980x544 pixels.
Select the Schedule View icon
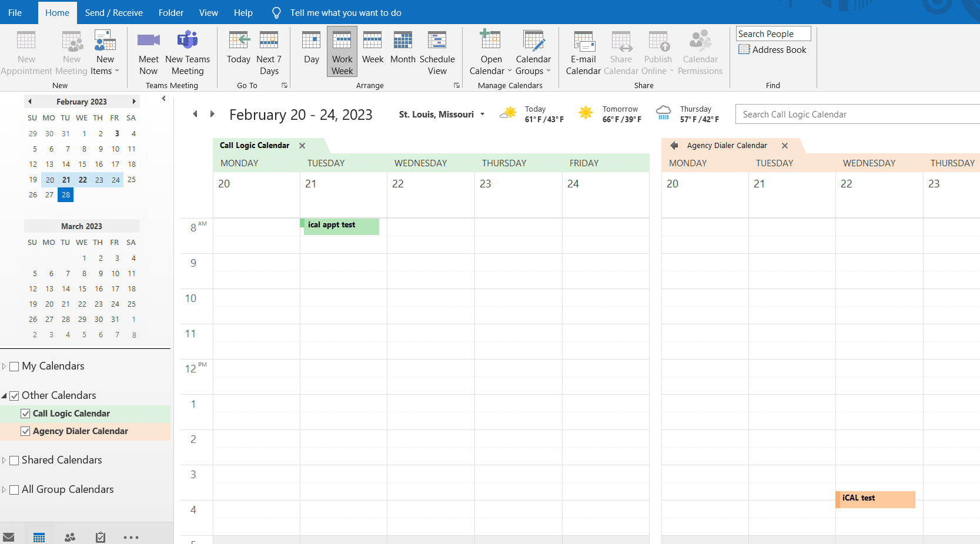[437, 41]
